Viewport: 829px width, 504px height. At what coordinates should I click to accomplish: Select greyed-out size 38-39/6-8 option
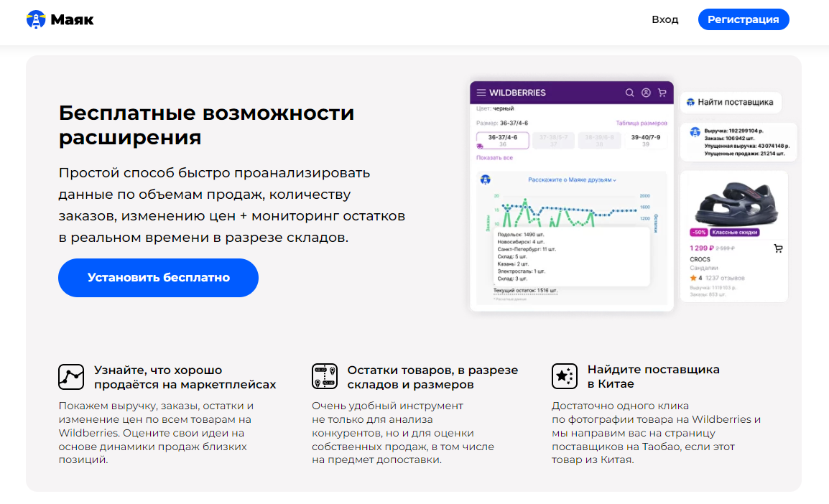599,140
